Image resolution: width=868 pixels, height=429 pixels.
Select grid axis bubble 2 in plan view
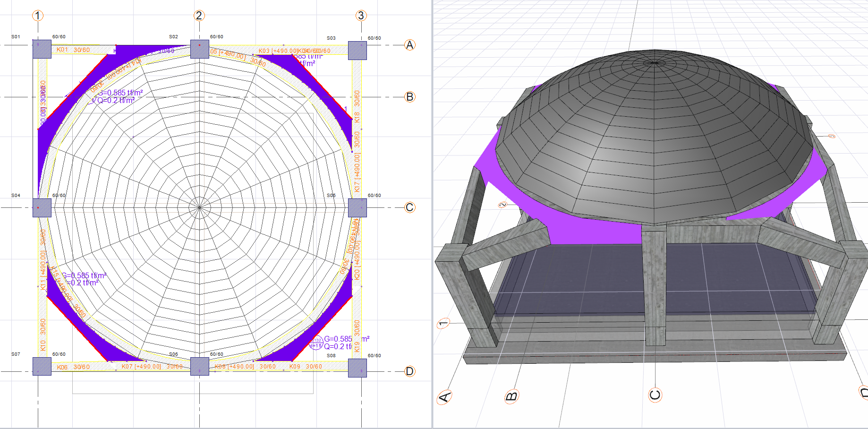tap(199, 16)
